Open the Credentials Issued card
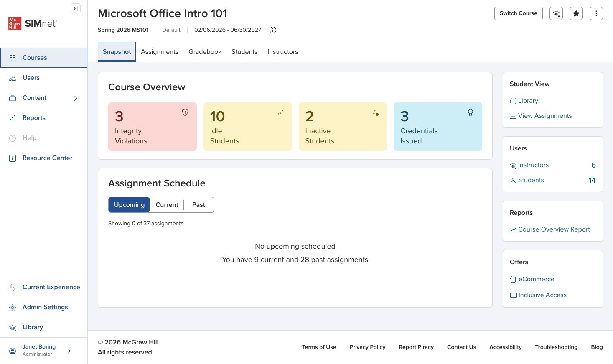The image size is (613, 364). click(x=438, y=127)
